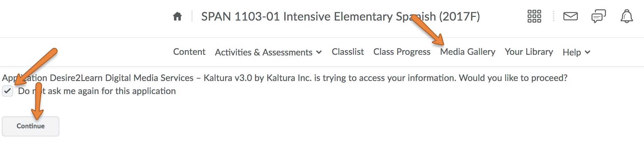This screenshot has width=644, height=152.
Task: Open the course selector grid icon
Action: 534,16
